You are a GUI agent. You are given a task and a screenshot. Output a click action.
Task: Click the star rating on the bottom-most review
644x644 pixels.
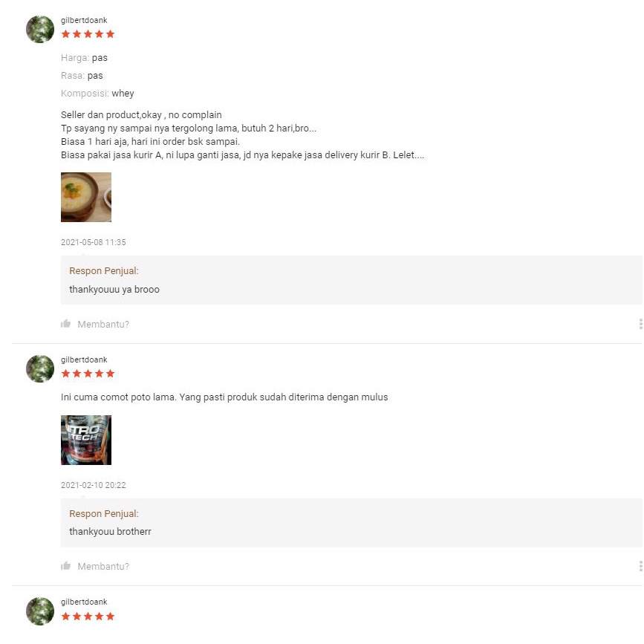(x=88, y=617)
